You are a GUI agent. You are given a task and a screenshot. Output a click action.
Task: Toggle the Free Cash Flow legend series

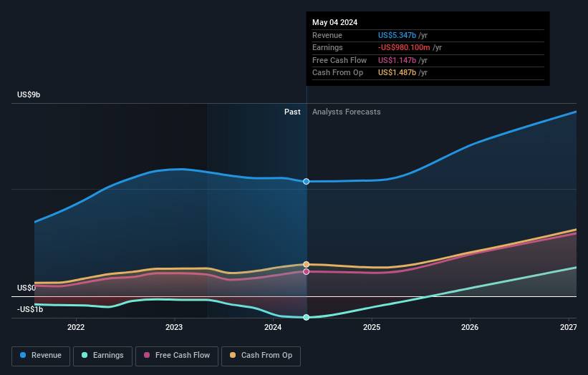(x=177, y=356)
